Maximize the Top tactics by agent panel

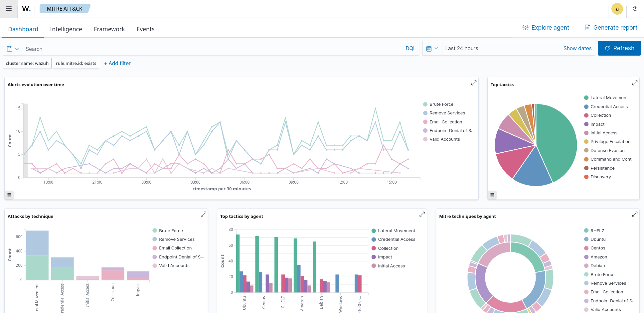pyautogui.click(x=422, y=215)
